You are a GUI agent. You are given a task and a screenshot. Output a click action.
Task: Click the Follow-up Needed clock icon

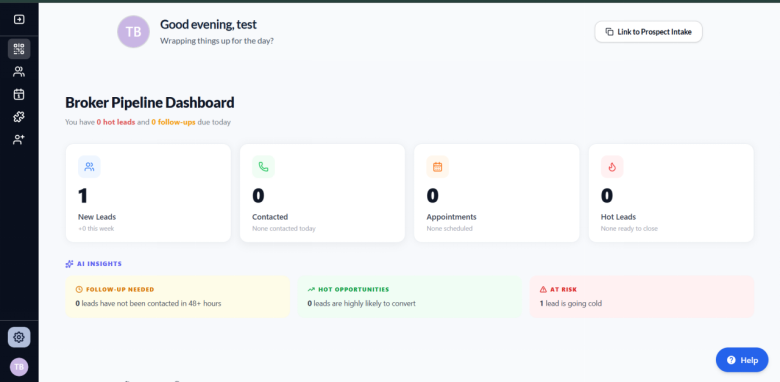[79, 289]
